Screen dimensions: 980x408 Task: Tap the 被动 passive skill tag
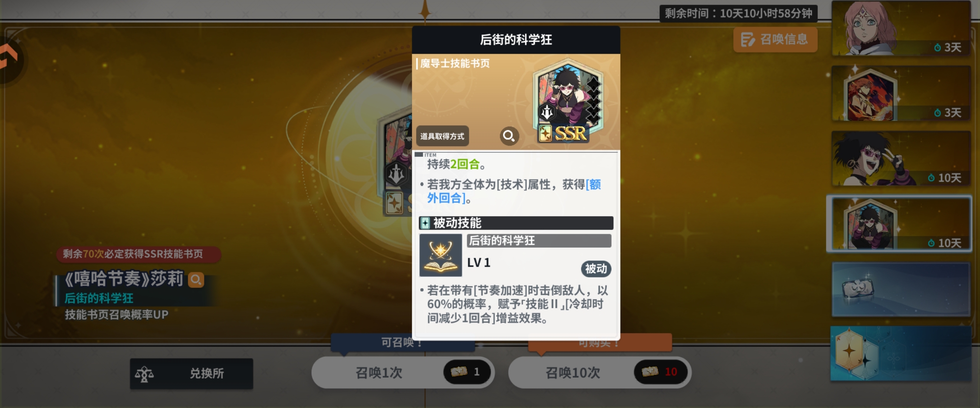pos(596,269)
